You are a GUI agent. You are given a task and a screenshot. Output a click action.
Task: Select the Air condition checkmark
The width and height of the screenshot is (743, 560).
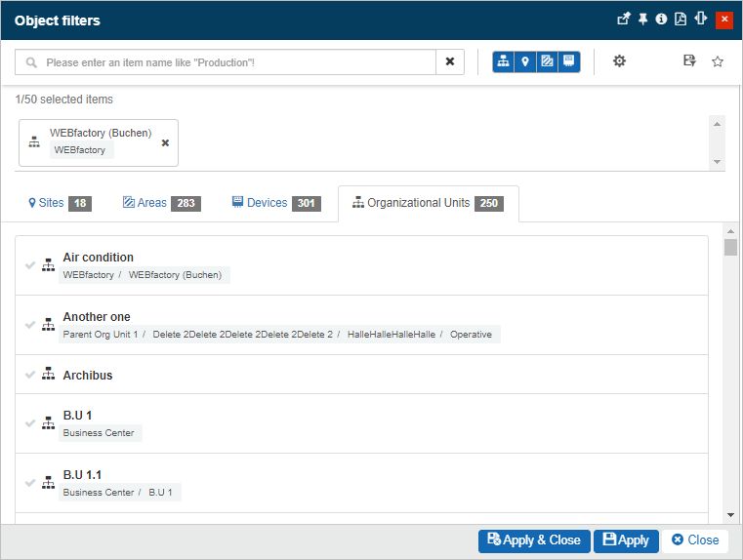(x=30, y=265)
